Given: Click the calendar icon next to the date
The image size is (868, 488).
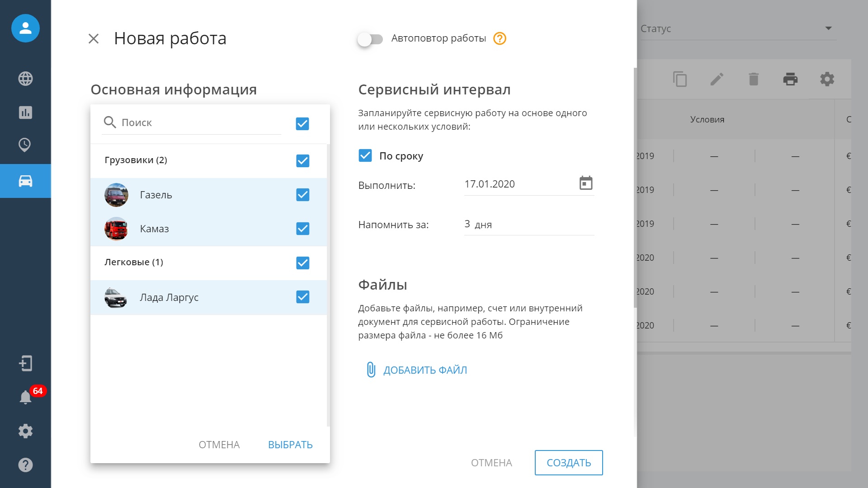Looking at the screenshot, I should pos(585,183).
